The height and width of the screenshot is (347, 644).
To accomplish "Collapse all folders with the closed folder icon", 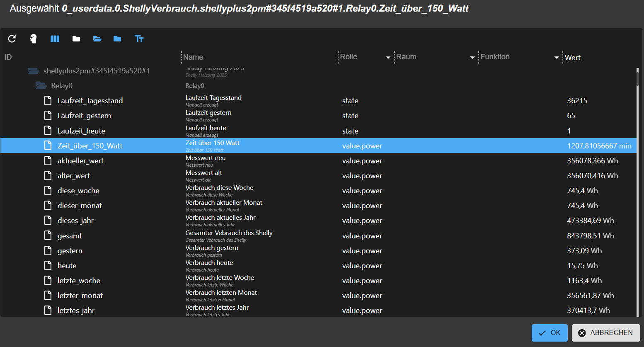I will tap(76, 39).
